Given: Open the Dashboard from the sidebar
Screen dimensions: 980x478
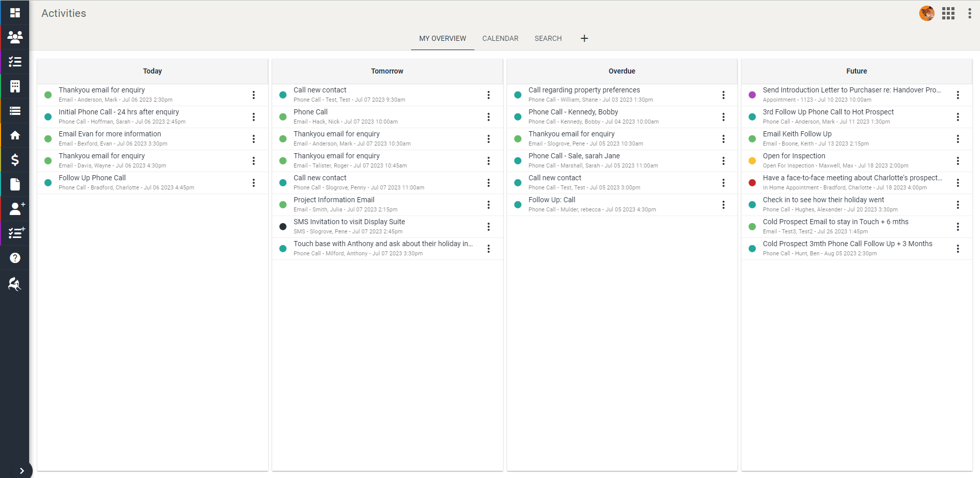Looking at the screenshot, I should 15,13.
